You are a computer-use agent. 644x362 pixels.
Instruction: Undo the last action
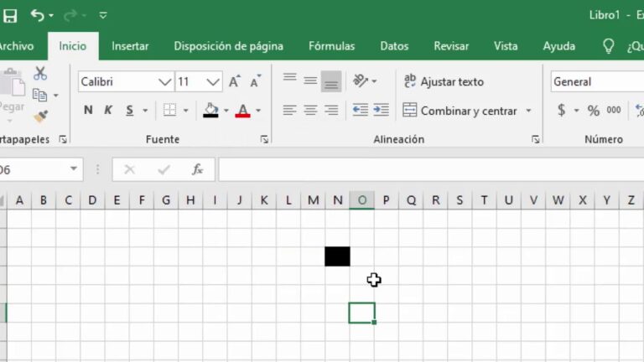[38, 16]
